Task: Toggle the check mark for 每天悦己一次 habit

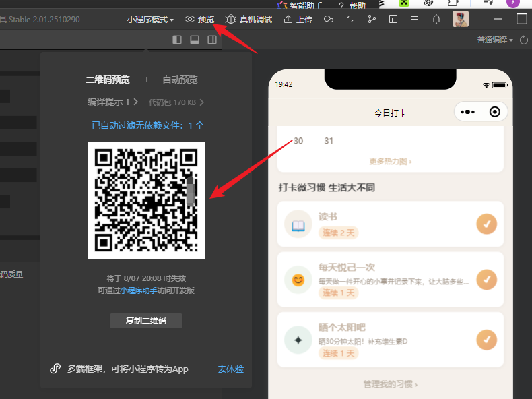Action: point(486,280)
